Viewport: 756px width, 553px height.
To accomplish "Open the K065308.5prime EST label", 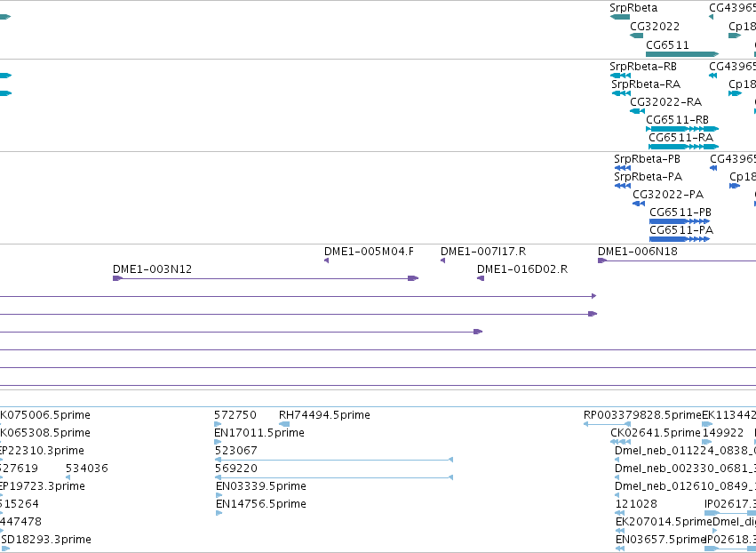I will point(44,433).
